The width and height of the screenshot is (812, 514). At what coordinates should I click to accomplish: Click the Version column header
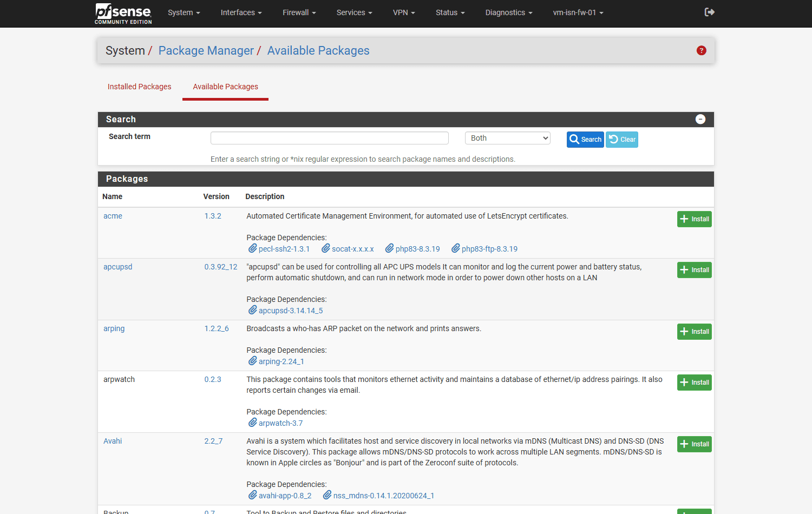[217, 196]
